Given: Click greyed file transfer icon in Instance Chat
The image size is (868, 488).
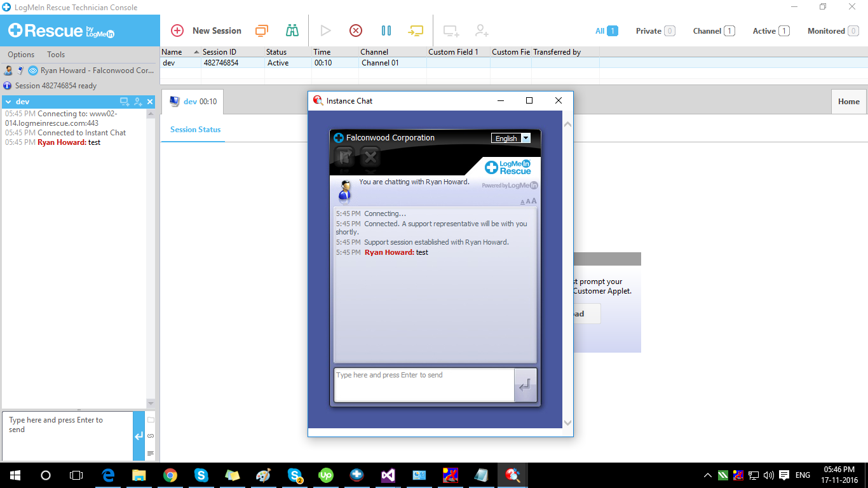Looking at the screenshot, I should 344,156.
